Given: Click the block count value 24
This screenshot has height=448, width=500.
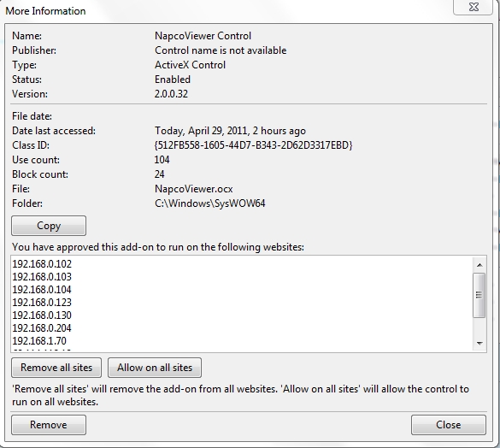Looking at the screenshot, I should pos(160,174).
